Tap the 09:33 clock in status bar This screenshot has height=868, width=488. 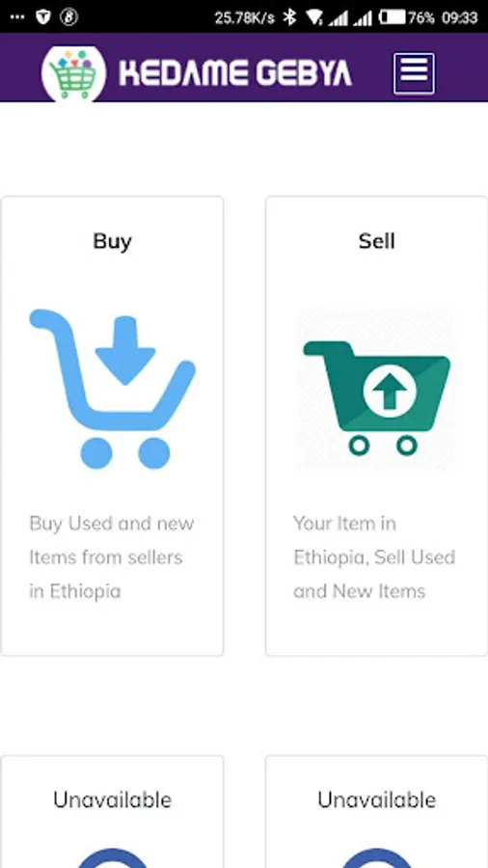point(459,18)
